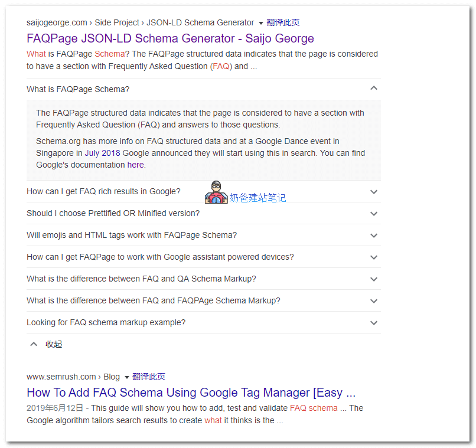Expand 'FAQ and FAQPAge Schema Markup' chevron
Viewport: 476px width, 448px height.
point(373,301)
